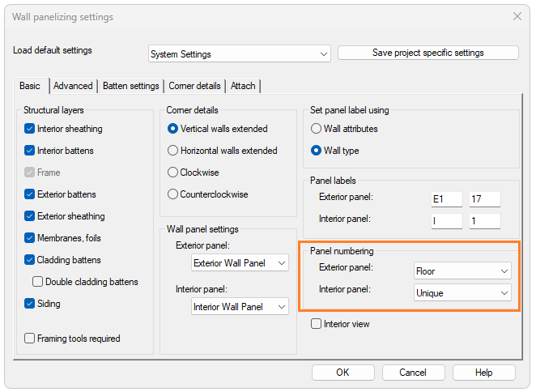Expand Exterior panel numbering Floor dropdown
Image resolution: width=536 pixels, height=392 pixels.
point(462,271)
